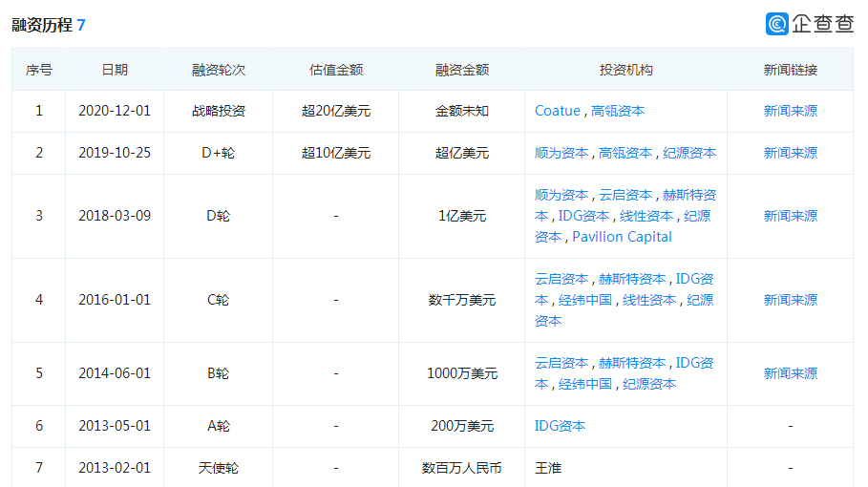Click the Qichacha logo icon
868x487 pixels.
(776, 24)
